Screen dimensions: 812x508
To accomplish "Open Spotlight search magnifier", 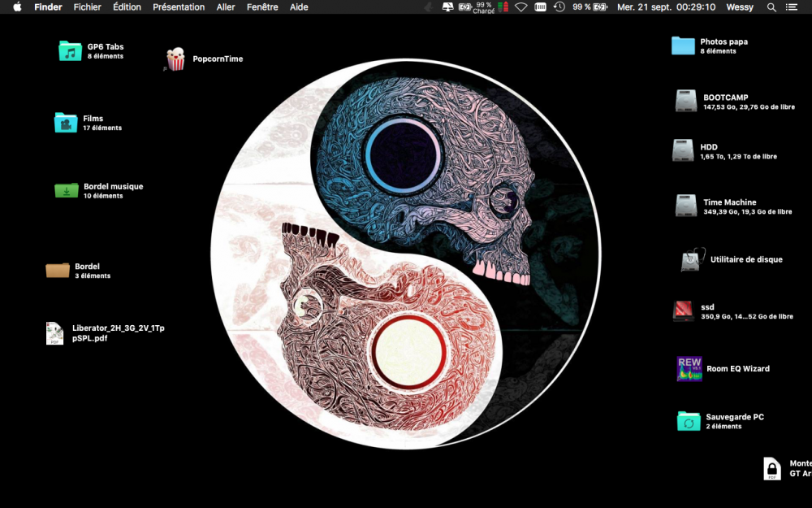I will (x=771, y=7).
